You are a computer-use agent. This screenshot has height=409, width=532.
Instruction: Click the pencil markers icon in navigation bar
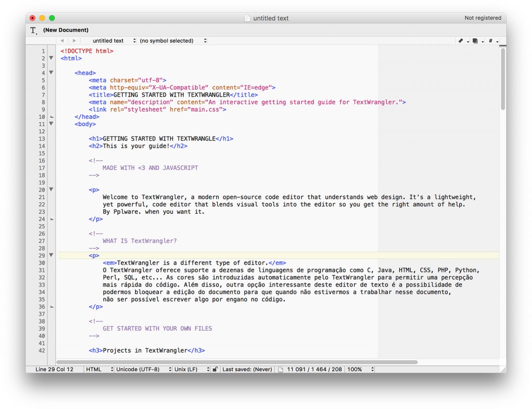click(461, 41)
